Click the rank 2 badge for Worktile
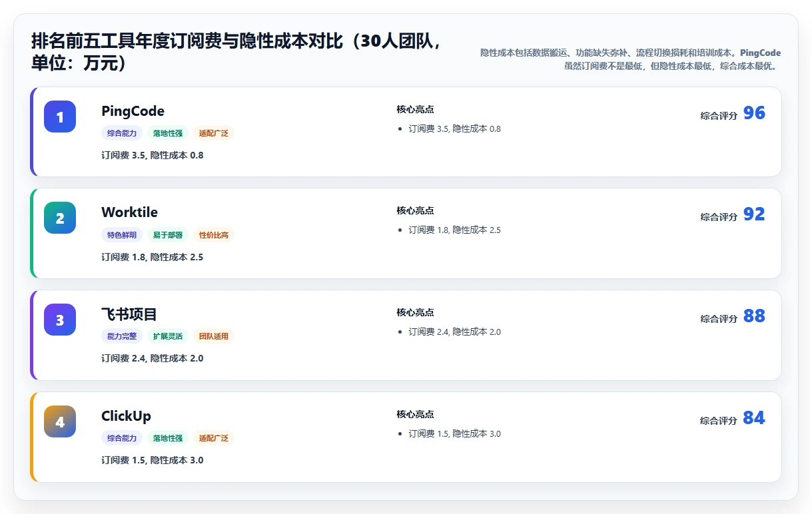Viewport: 812px width, 514px height. point(60,218)
